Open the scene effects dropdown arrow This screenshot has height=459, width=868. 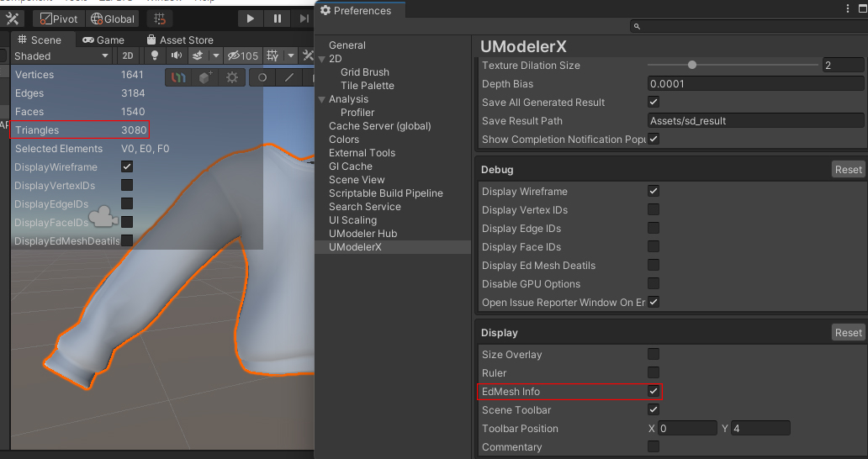(x=216, y=55)
